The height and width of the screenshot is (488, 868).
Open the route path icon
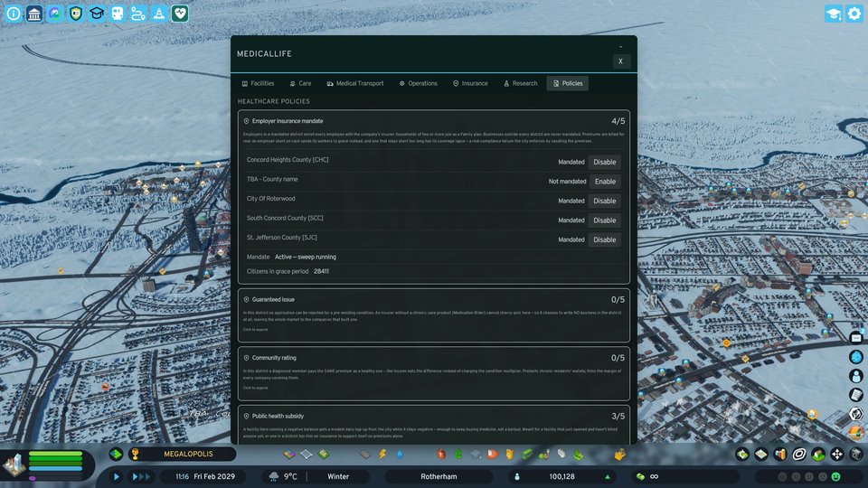point(138,14)
